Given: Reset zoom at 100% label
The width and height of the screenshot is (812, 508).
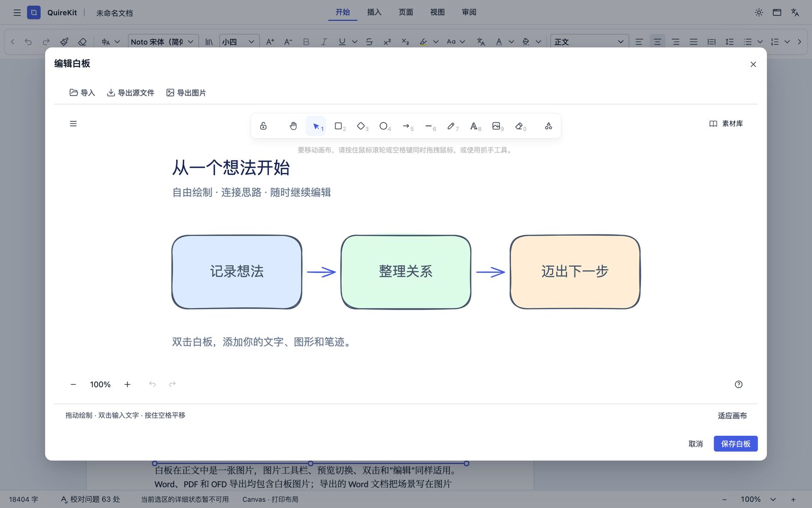Looking at the screenshot, I should click(x=100, y=385).
